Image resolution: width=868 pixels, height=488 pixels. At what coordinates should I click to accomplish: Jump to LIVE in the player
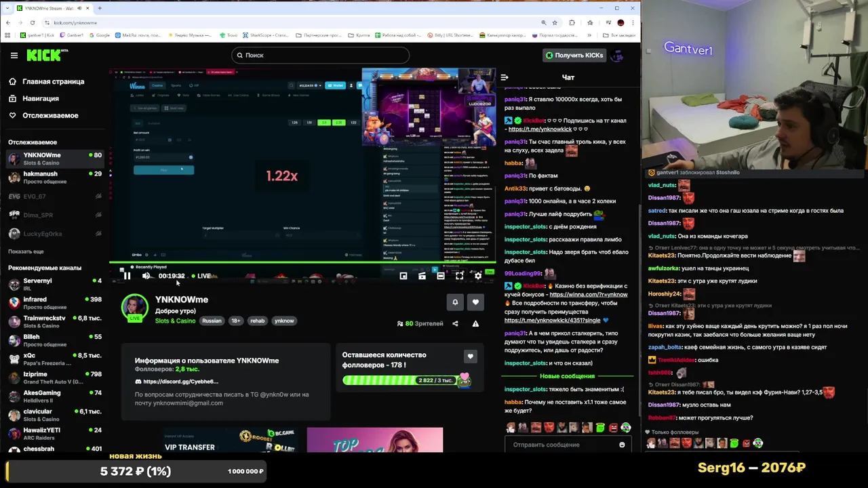(201, 276)
